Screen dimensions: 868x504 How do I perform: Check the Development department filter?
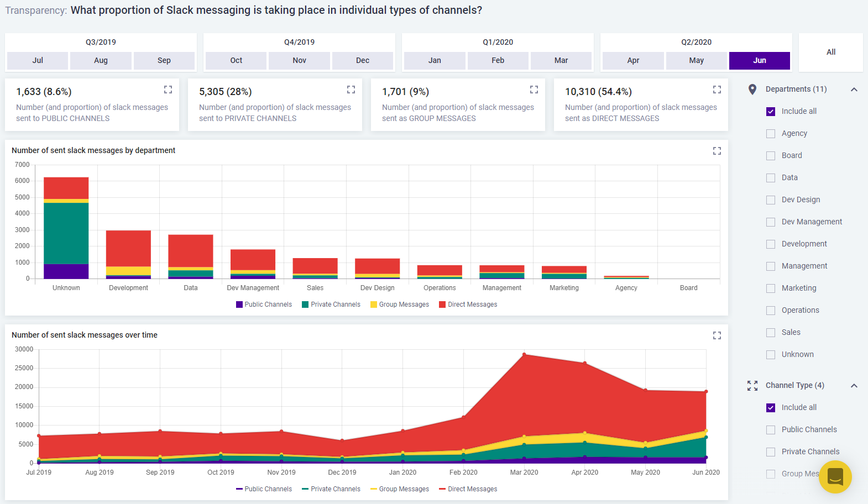[771, 244]
